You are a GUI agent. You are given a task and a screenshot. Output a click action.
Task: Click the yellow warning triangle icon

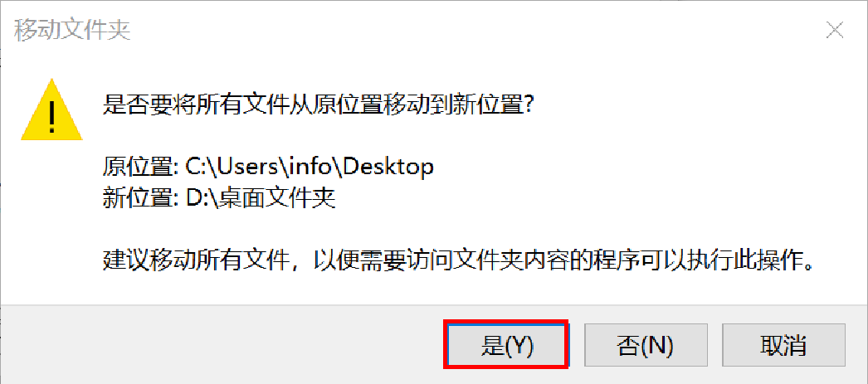pyautogui.click(x=51, y=109)
